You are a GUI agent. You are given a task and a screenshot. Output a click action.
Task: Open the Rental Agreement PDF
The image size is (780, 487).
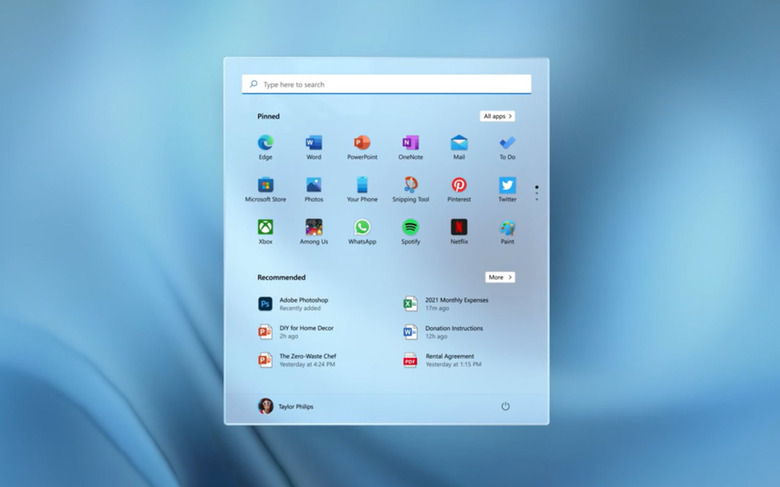pos(442,360)
